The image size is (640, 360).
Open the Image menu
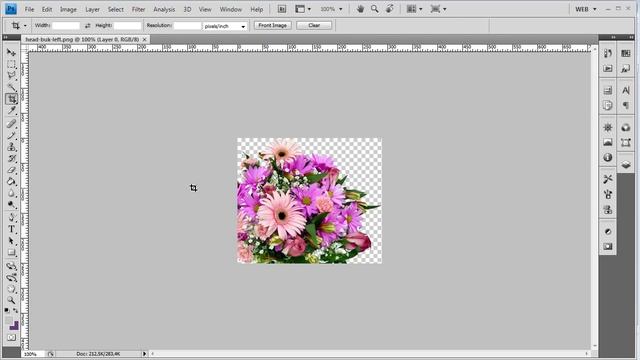68,9
